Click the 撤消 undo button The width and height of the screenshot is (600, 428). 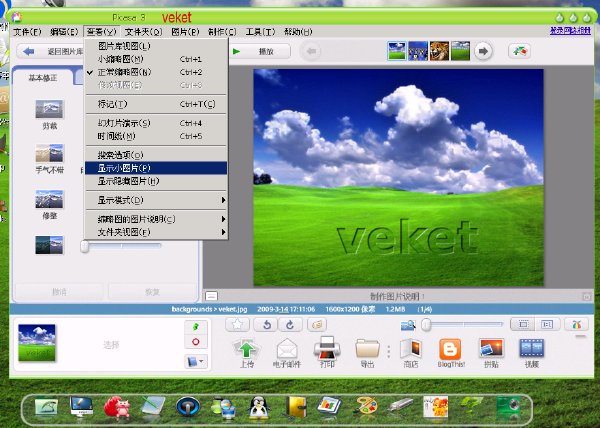[x=59, y=292]
